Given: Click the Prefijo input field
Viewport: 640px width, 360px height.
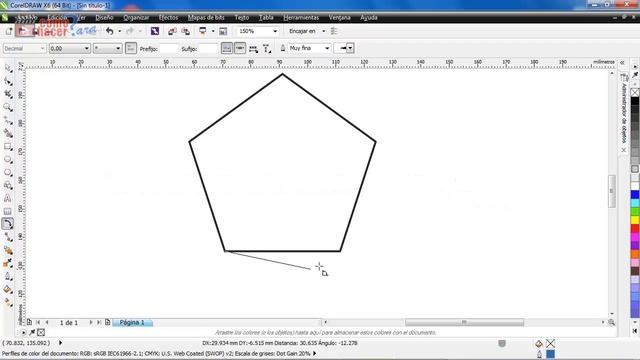Looking at the screenshot, I should 169,49.
